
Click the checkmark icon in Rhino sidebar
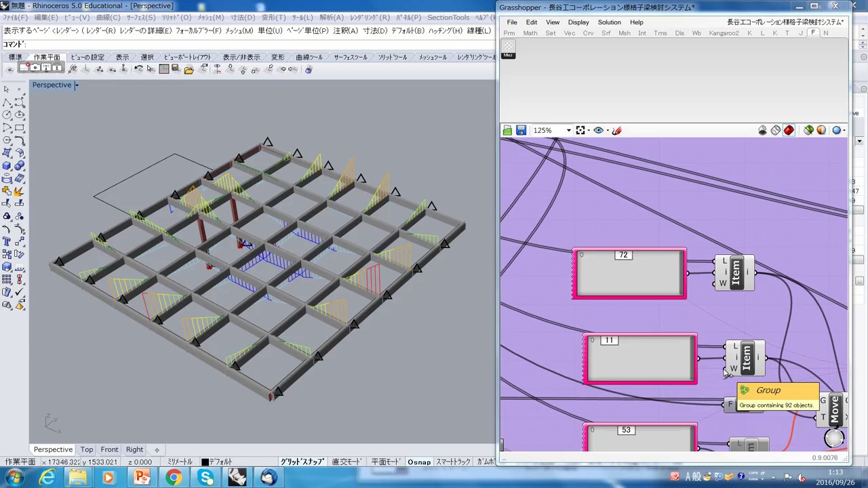point(19,293)
